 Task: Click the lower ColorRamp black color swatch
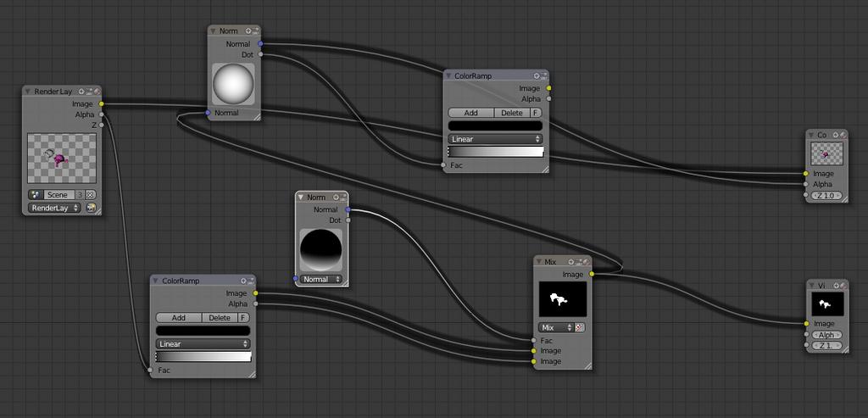203,331
